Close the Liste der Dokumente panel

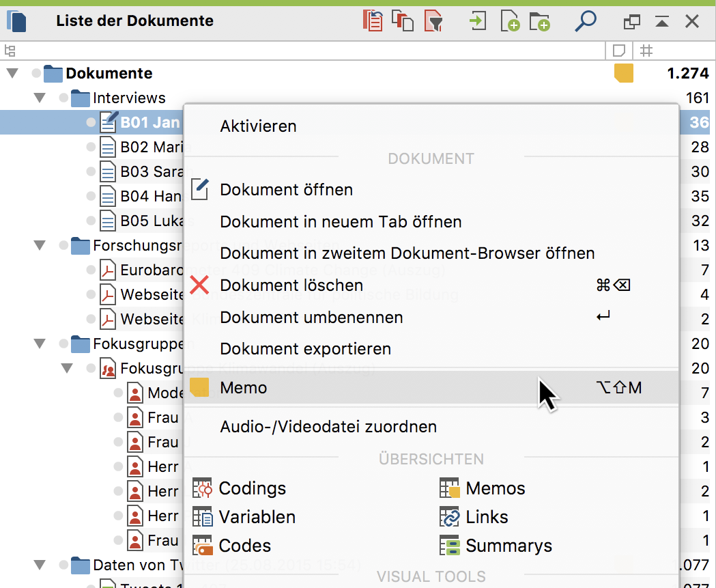coord(692,21)
